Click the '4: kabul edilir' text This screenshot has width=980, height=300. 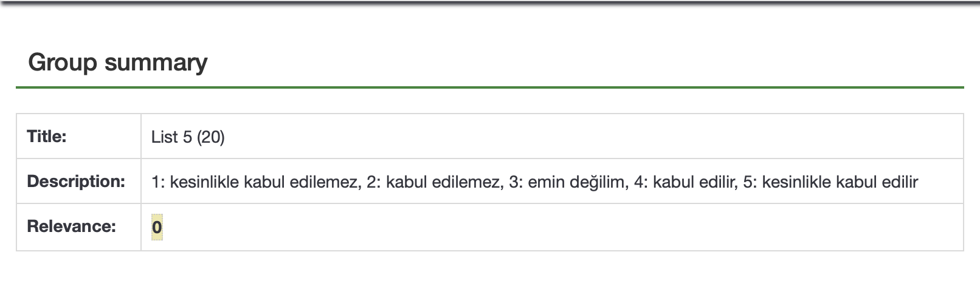coord(685,182)
